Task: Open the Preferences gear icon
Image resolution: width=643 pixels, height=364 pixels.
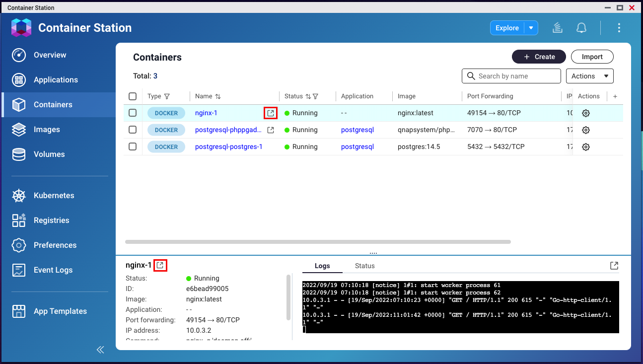Action: (x=19, y=245)
